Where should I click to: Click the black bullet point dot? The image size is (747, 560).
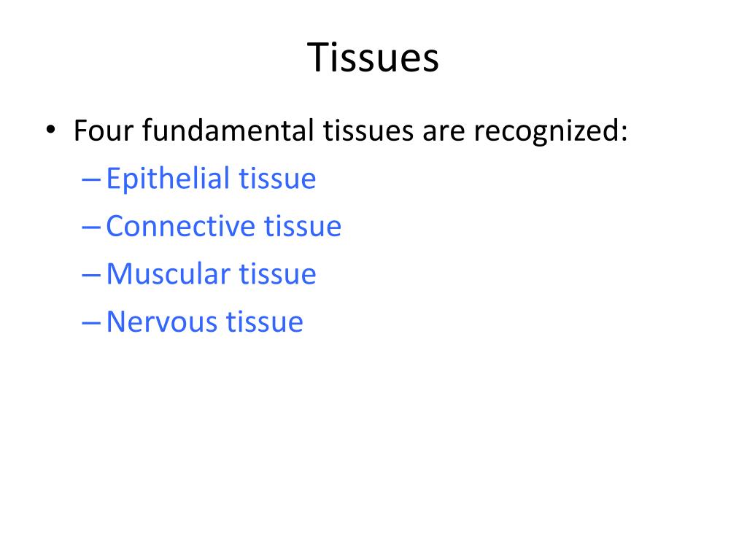pyautogui.click(x=50, y=130)
